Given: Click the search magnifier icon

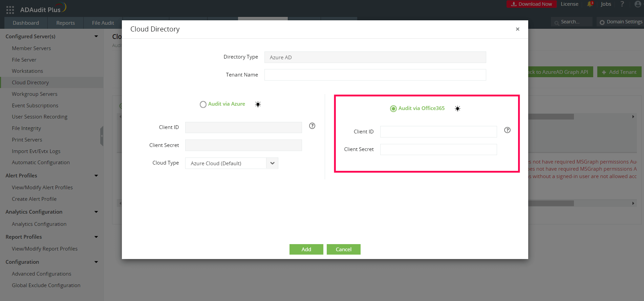Looking at the screenshot, I should click(557, 23).
